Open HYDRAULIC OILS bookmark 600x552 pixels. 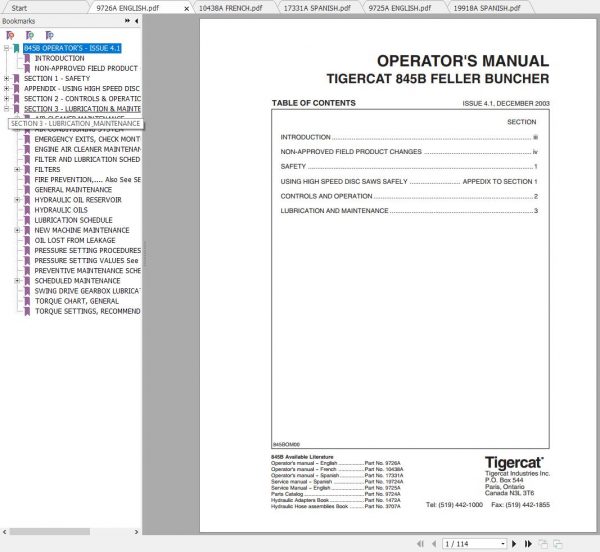coord(61,210)
